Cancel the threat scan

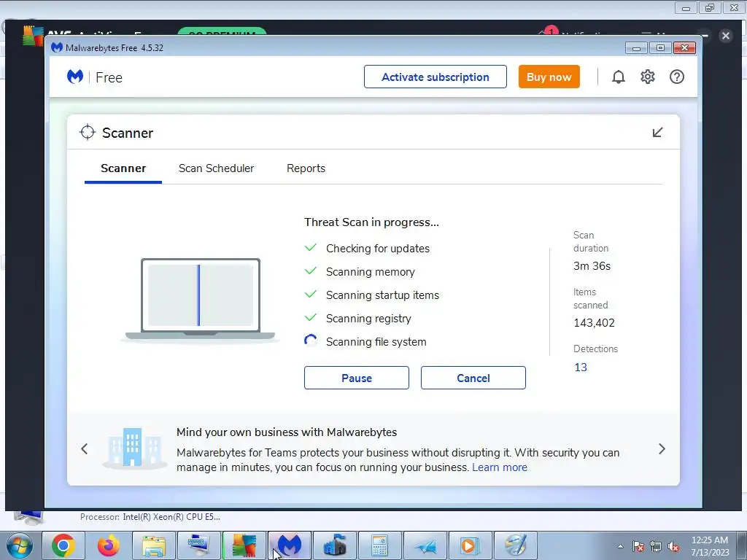473,378
